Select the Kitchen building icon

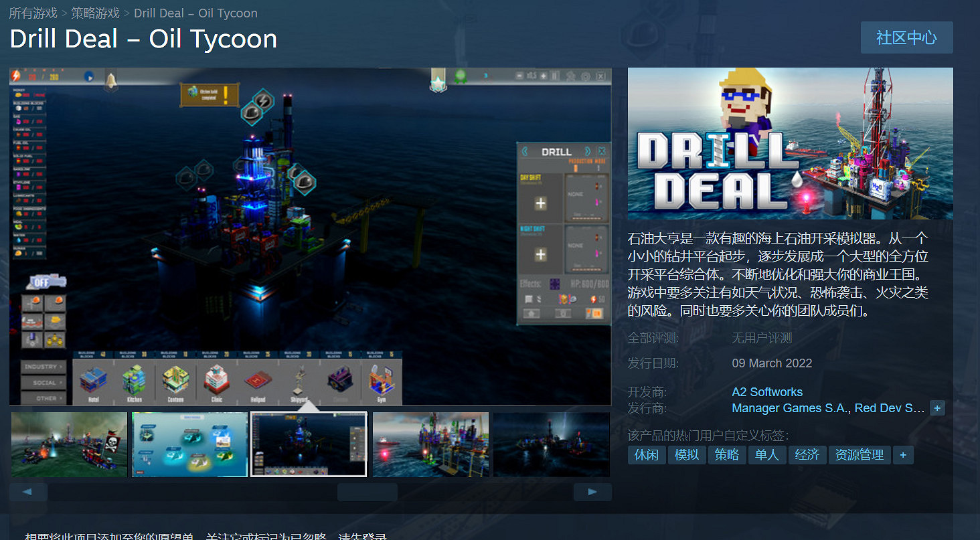pos(134,380)
